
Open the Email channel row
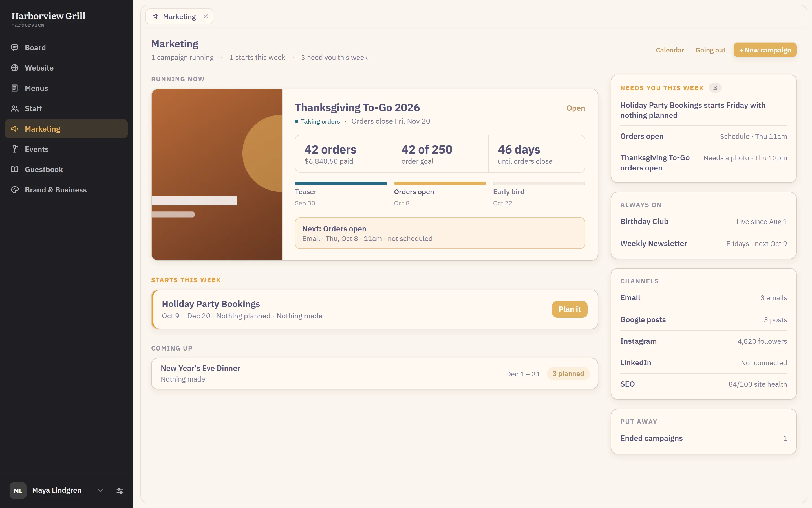point(703,298)
